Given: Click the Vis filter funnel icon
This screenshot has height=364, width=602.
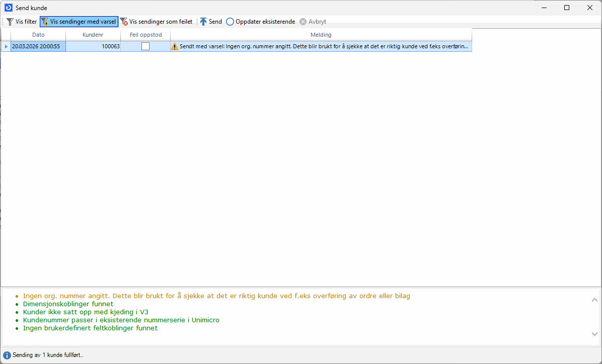Looking at the screenshot, I should tap(10, 22).
